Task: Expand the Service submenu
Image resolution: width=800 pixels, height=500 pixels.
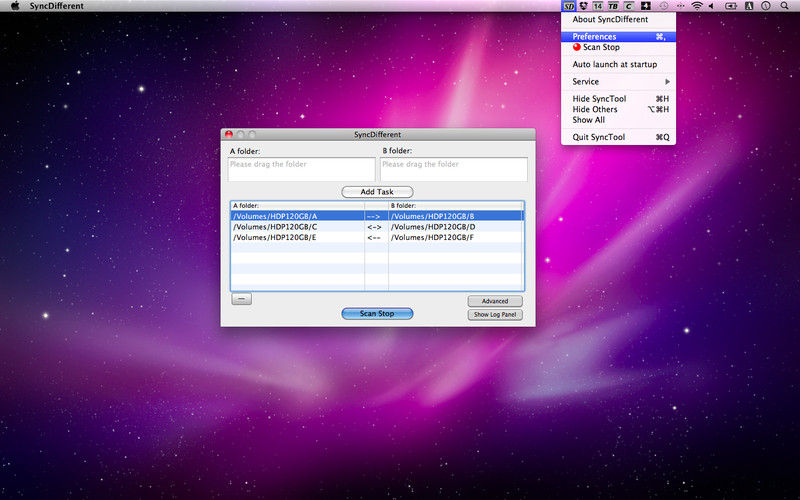Action: pyautogui.click(x=618, y=82)
